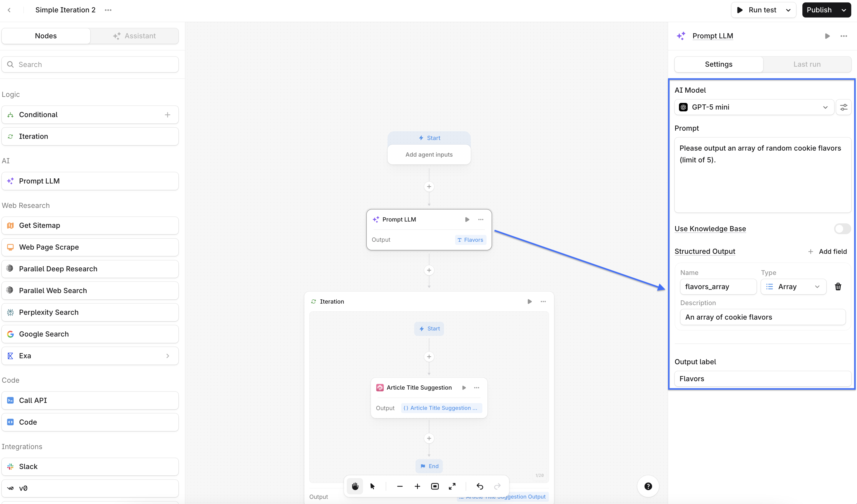Click the fullscreen expand arrows icon

[x=452, y=486]
